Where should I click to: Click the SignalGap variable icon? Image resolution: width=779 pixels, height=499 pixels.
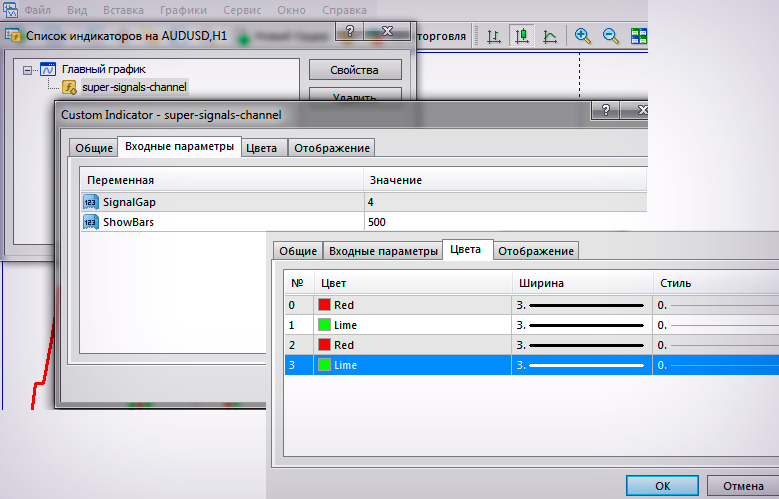(x=90, y=202)
